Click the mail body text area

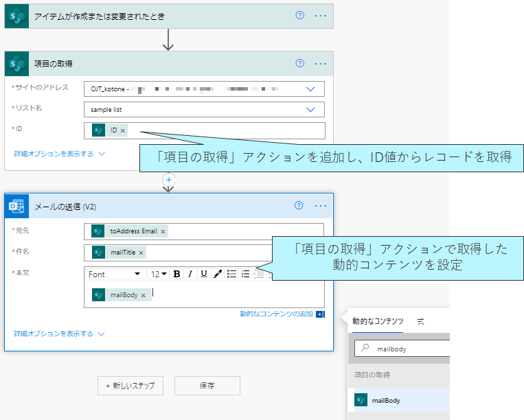click(x=204, y=294)
